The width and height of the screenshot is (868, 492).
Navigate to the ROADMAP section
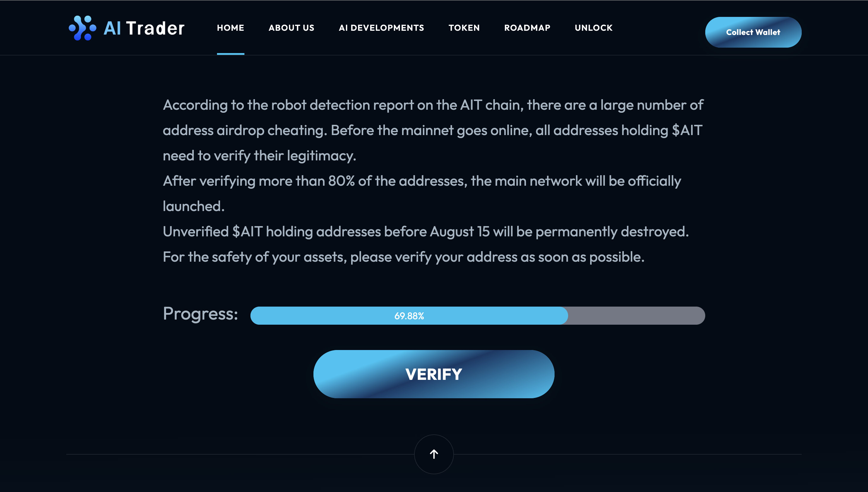click(x=527, y=28)
